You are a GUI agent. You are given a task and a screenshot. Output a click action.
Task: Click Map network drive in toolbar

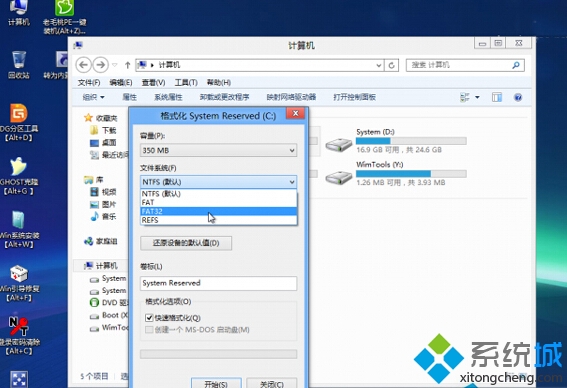click(x=291, y=97)
